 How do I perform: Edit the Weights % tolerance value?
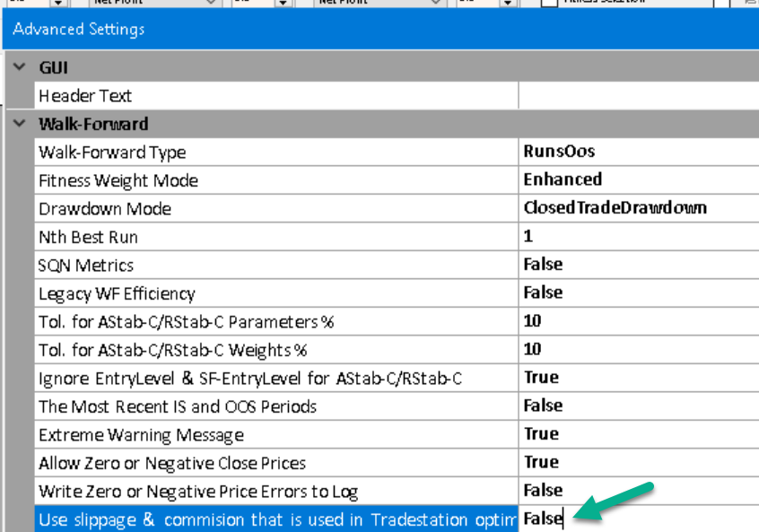click(637, 350)
